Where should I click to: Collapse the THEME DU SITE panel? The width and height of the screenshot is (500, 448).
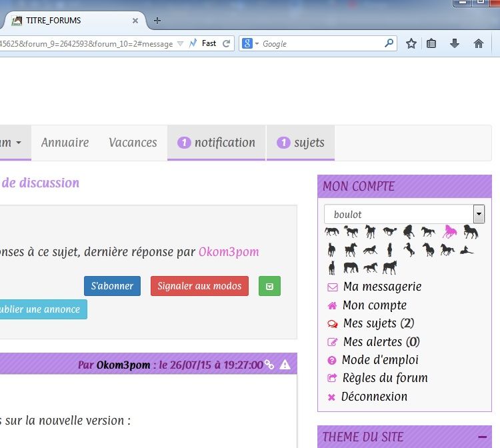tap(482, 437)
